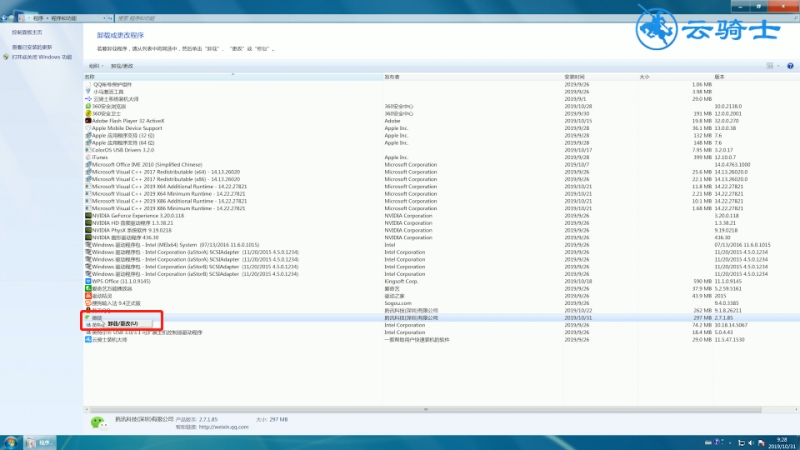Click the taskbar clock showing 9:28
Image resolution: width=800 pixels, height=450 pixels.
tap(781, 443)
